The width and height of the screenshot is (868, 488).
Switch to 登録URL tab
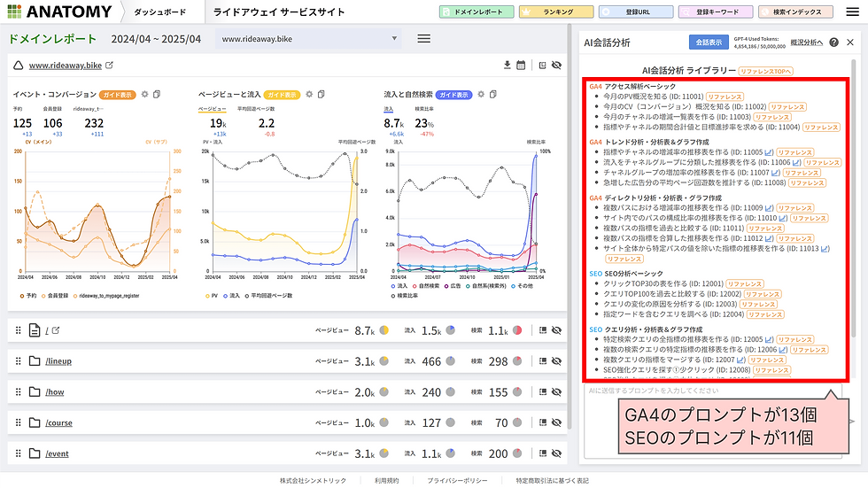click(x=636, y=12)
